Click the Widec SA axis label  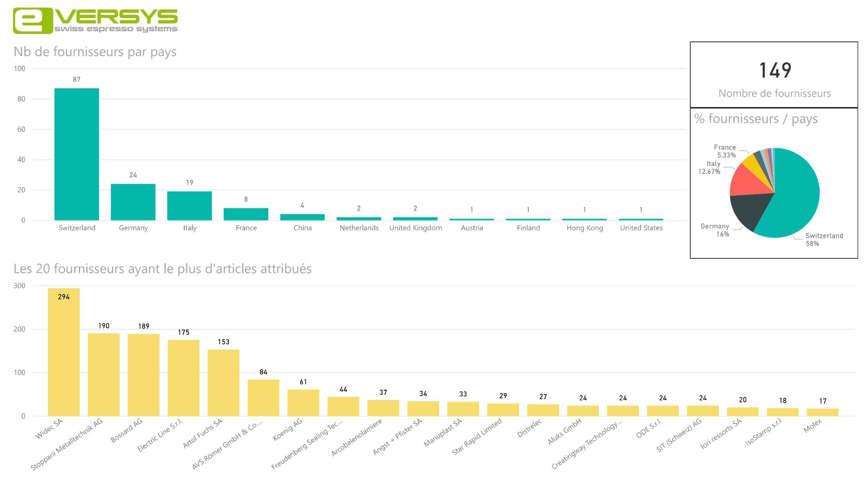point(49,429)
